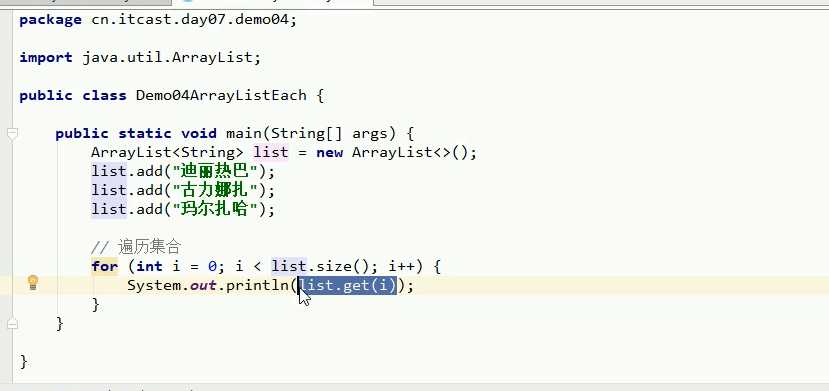The height and width of the screenshot is (391, 829).
Task: Click the for keyword
Action: click(105, 266)
